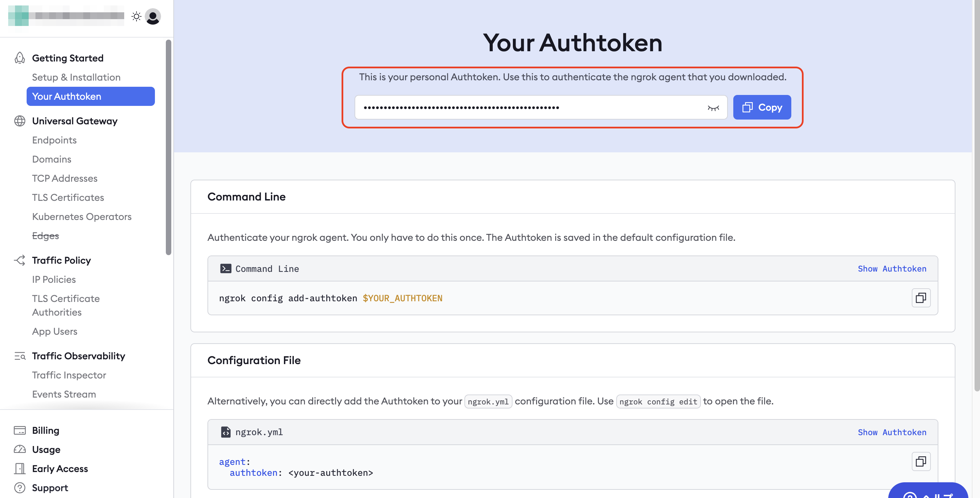Toggle light/dark theme with the sun icon
Image resolution: width=980 pixels, height=498 pixels.
click(x=136, y=16)
